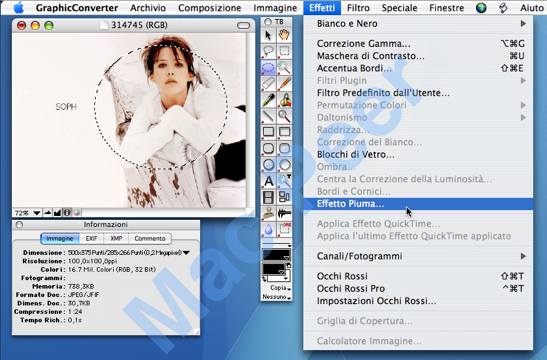Choose Accentua Bordi menu entry
547x360 pixels.
coord(418,68)
